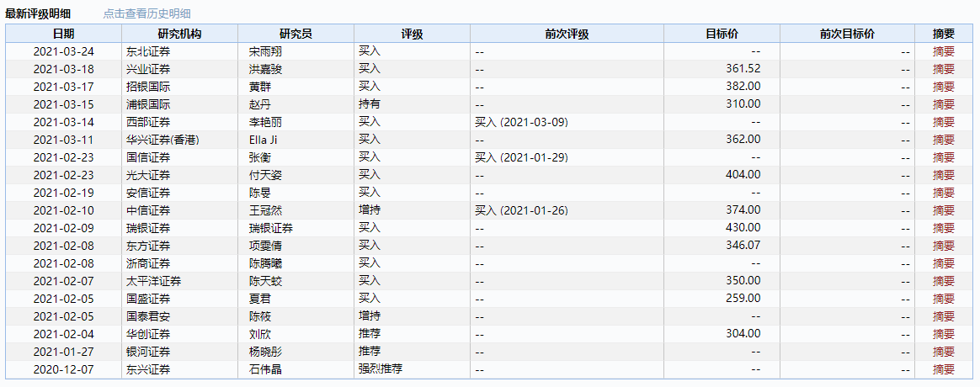Select analyst cell 付天姿
This screenshot has height=387, width=980.
[265, 175]
